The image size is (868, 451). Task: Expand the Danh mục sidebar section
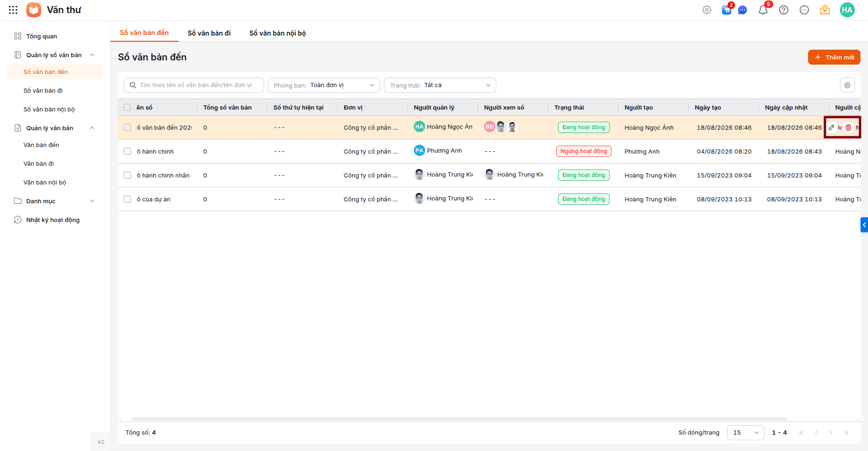(x=54, y=201)
